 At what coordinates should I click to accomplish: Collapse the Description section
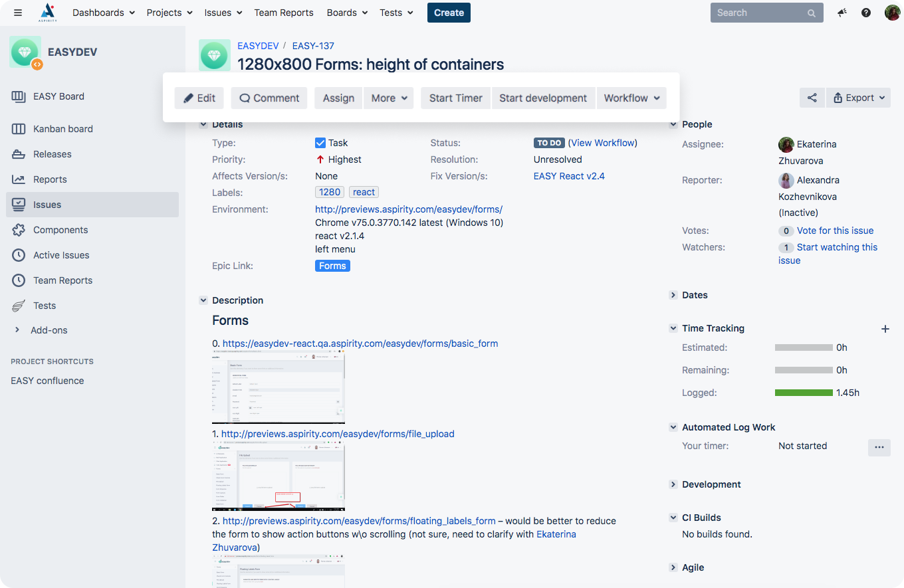203,300
